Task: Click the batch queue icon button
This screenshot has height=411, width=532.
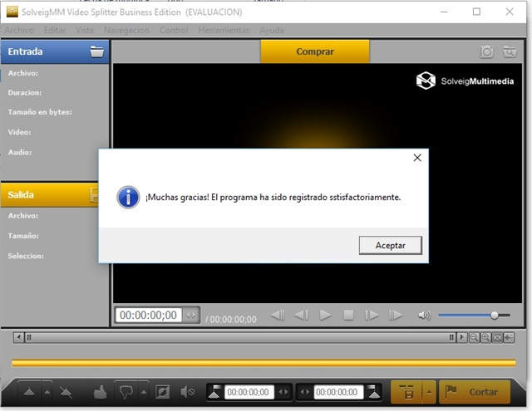Action: pos(406,393)
